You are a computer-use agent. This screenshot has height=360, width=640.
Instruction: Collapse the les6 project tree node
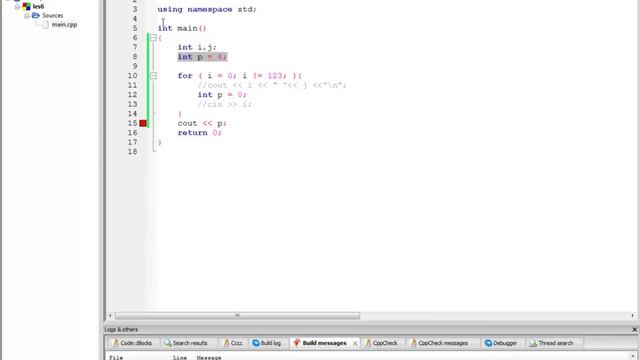pos(18,7)
